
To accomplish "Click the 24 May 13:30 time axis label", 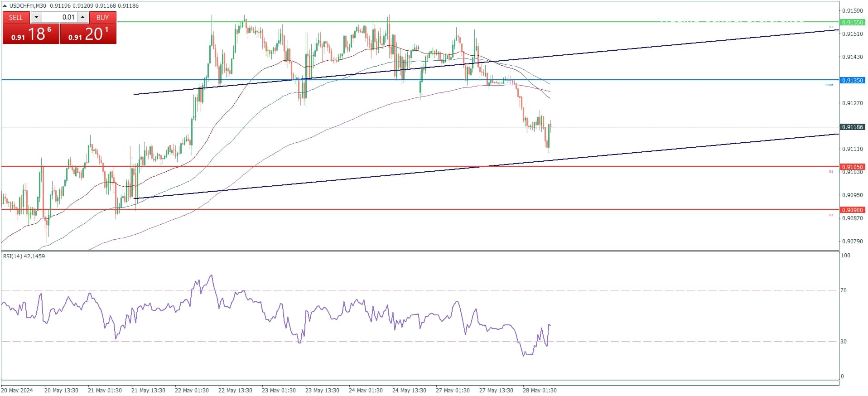I will [409, 391].
